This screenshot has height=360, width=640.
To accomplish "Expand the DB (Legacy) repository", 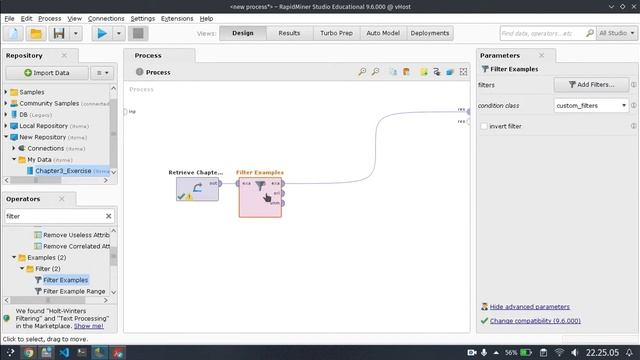I will [x=6, y=115].
